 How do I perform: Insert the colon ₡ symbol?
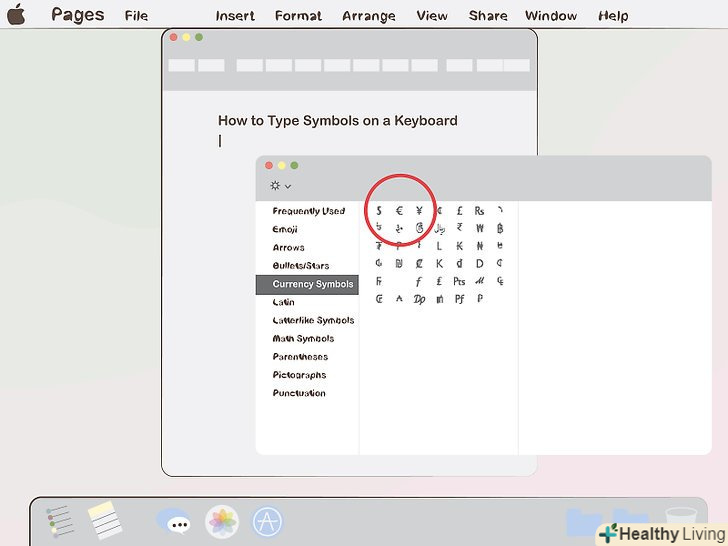click(x=419, y=264)
